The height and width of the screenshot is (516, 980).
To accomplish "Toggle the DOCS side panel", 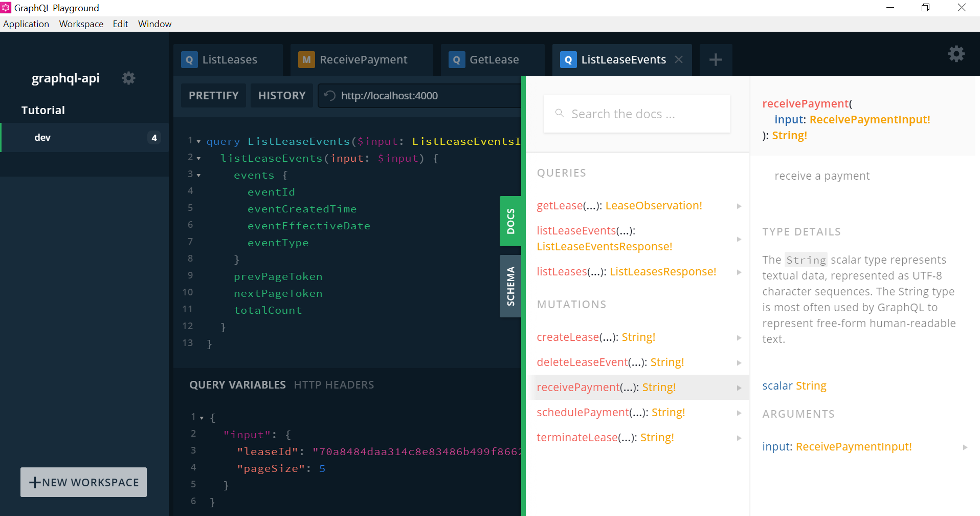I will 510,221.
